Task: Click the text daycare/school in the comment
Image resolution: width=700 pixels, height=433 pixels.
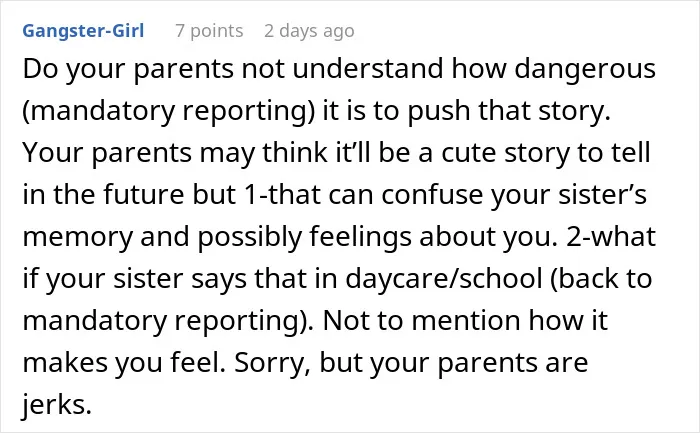Action: [444, 279]
